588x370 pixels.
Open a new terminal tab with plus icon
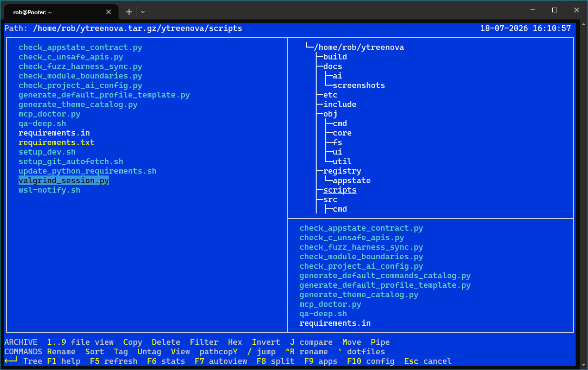(x=129, y=12)
